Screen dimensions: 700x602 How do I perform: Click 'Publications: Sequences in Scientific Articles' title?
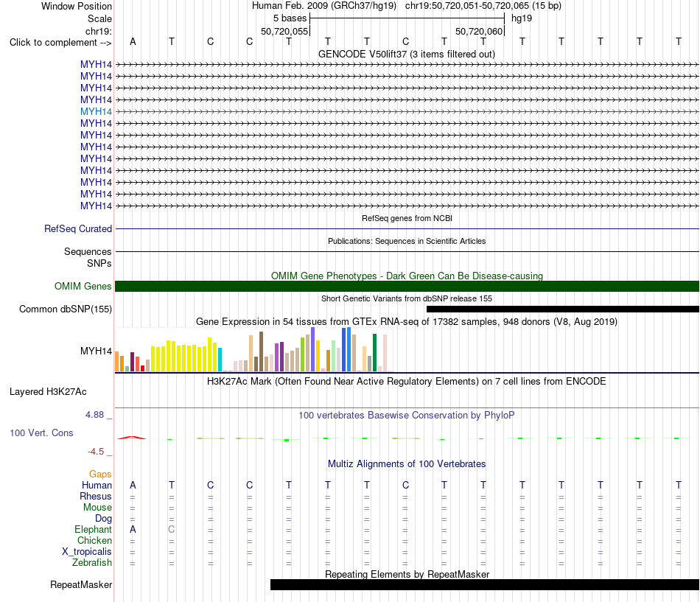tap(407, 241)
